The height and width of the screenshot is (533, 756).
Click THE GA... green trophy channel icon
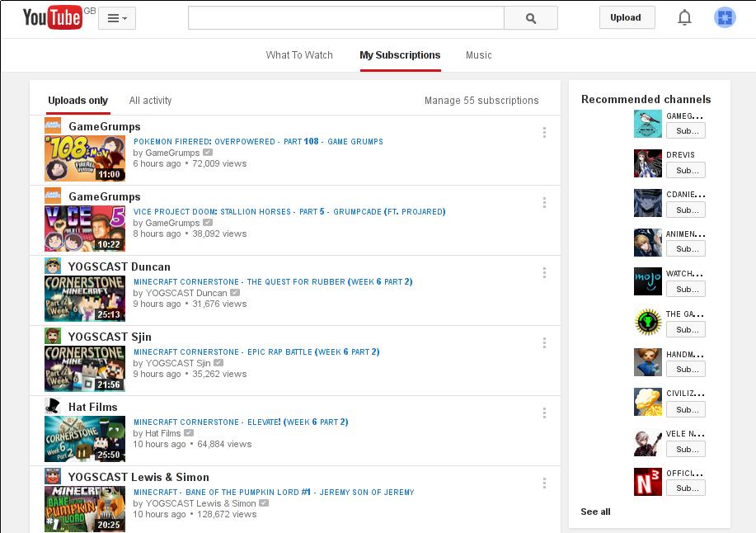pos(647,322)
